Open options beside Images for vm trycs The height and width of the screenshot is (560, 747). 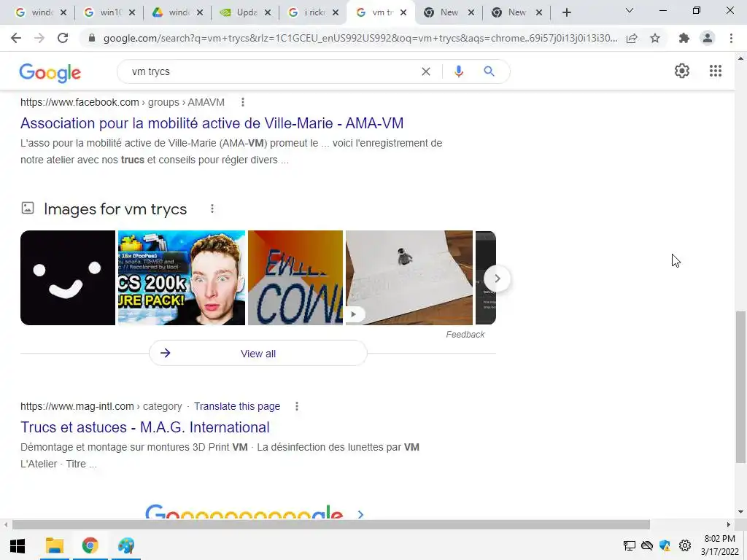click(212, 209)
